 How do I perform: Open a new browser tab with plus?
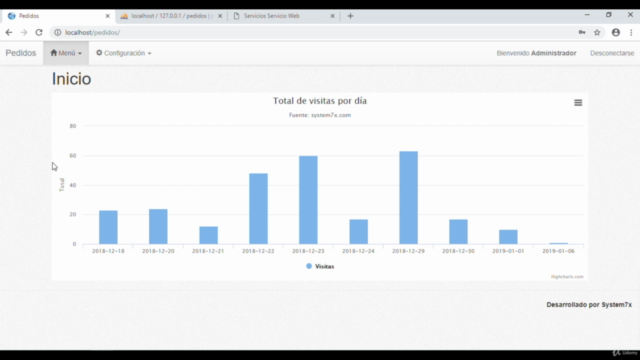tap(350, 16)
